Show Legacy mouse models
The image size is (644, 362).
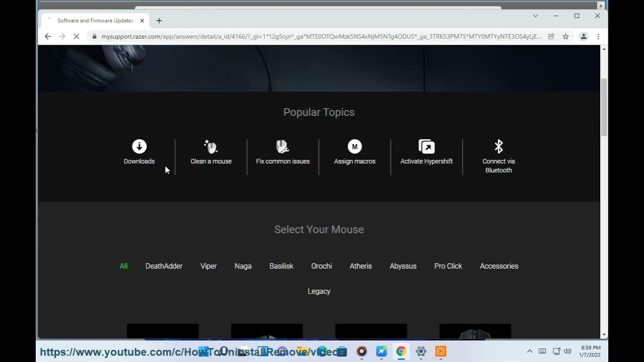click(x=319, y=291)
